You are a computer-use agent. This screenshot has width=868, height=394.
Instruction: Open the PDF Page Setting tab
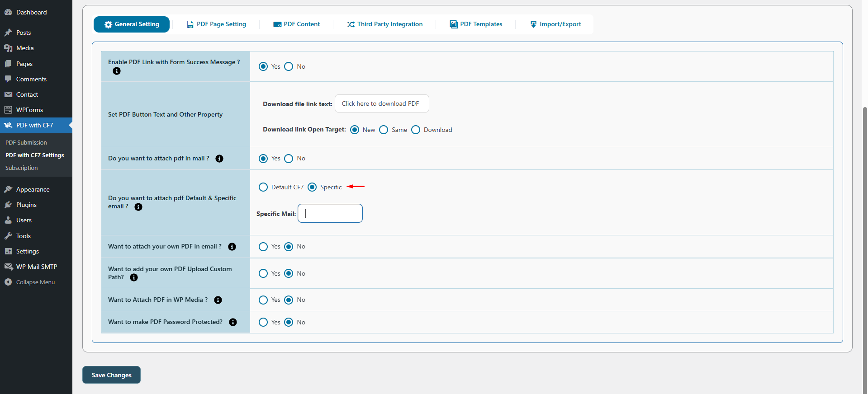pyautogui.click(x=216, y=24)
